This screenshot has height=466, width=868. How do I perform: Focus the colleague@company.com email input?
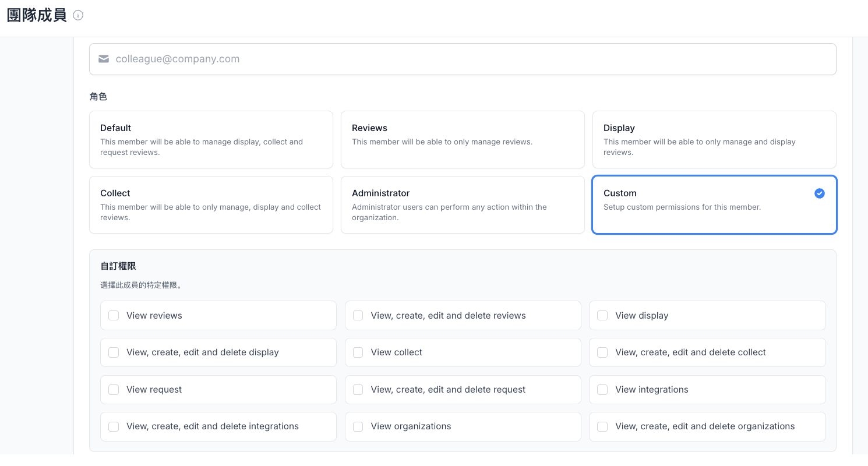point(463,59)
